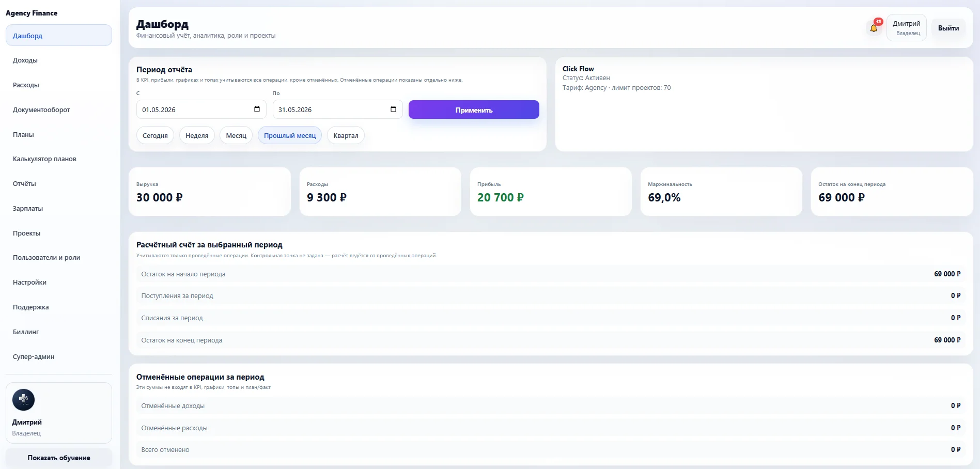Click the red notification count badge
980x469 pixels.
point(878,22)
